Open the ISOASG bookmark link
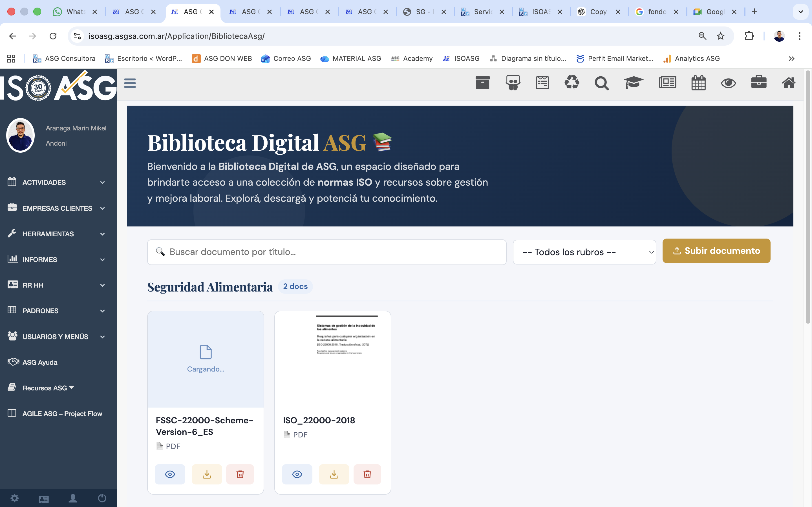Viewport: 812px width, 507px height. (x=462, y=59)
